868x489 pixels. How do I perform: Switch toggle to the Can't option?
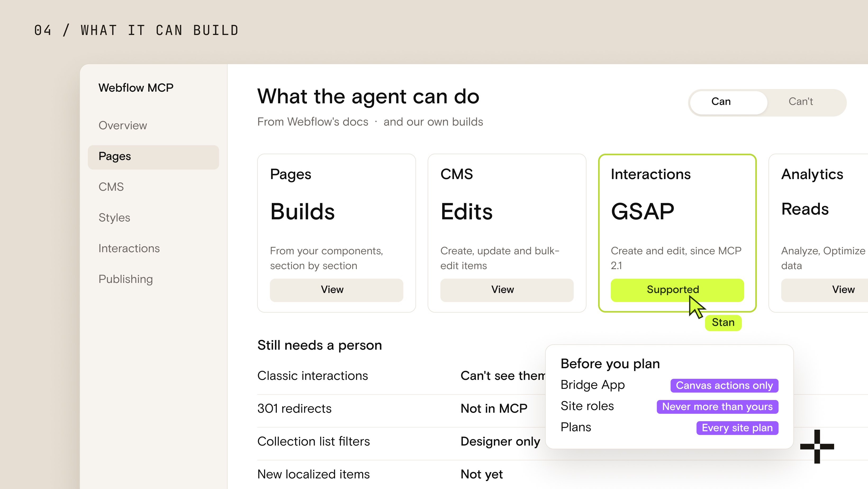[x=801, y=102]
